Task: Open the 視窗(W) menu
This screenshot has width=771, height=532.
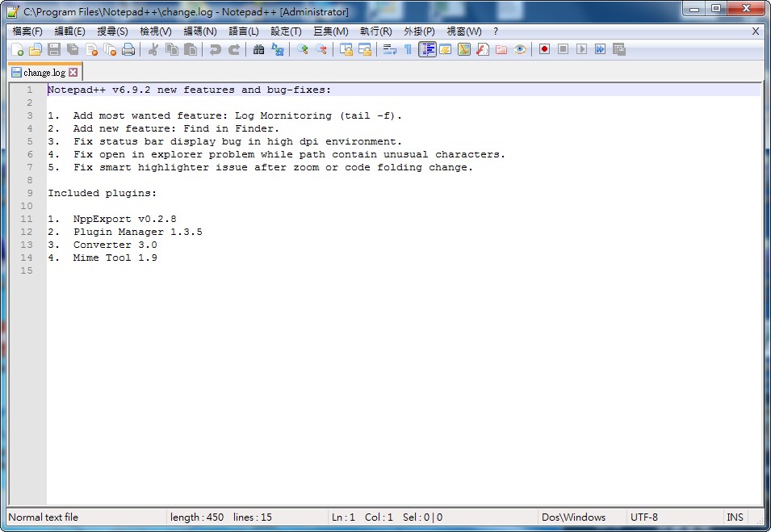Action: (x=463, y=31)
